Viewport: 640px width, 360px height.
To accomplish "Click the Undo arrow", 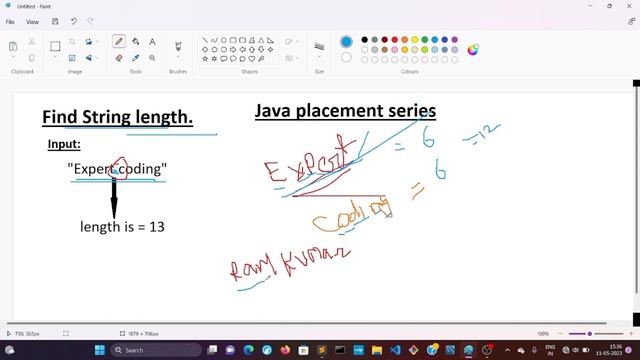I will [73, 21].
